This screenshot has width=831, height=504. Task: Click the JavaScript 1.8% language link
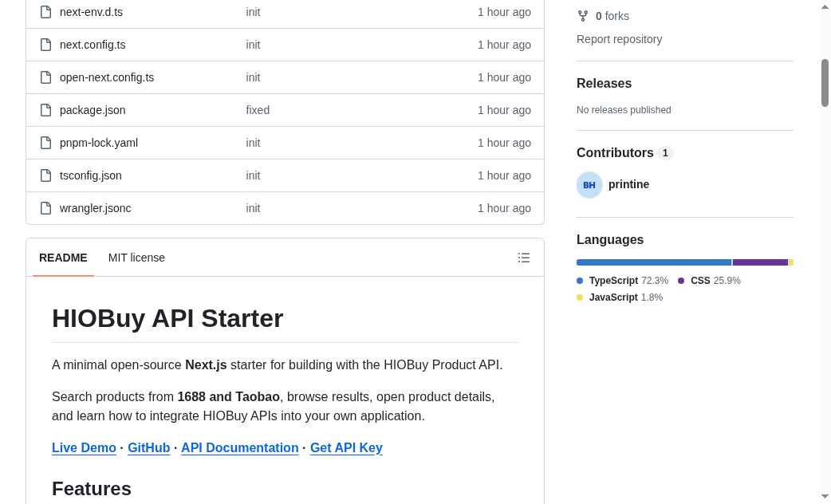[x=626, y=297]
